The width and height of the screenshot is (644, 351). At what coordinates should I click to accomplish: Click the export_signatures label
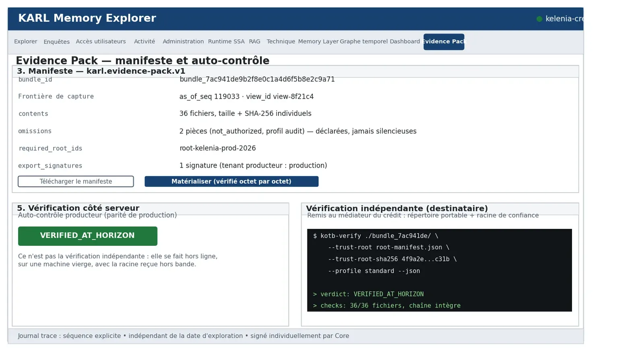click(50, 166)
